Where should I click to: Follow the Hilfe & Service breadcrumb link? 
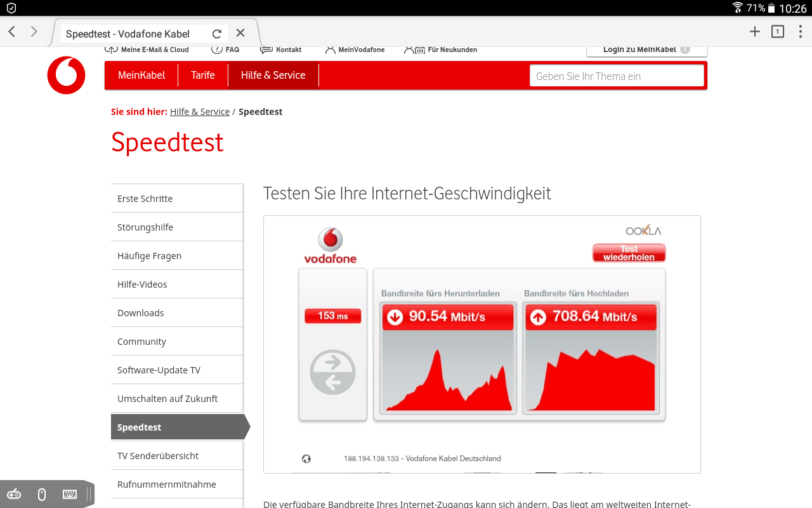200,112
